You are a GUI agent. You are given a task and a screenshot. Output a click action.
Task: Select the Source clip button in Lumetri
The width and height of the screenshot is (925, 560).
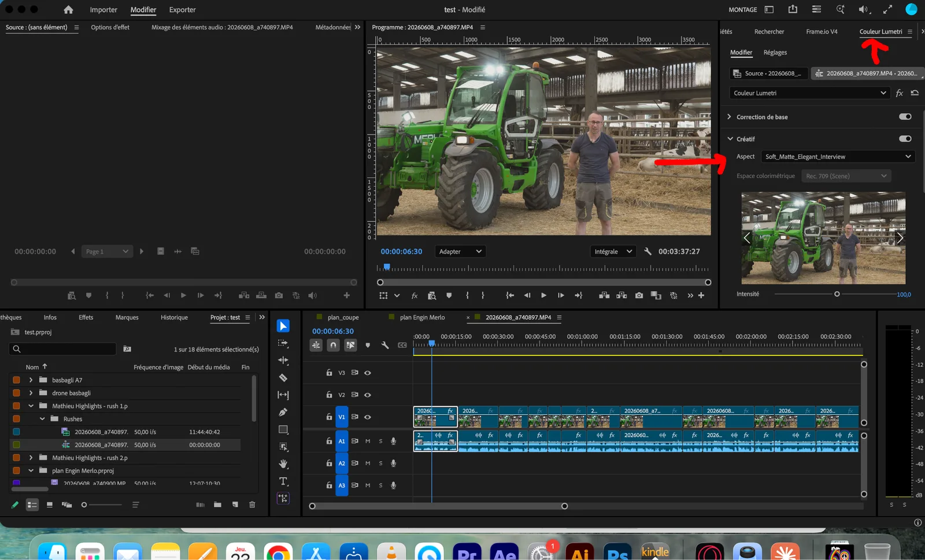point(768,73)
